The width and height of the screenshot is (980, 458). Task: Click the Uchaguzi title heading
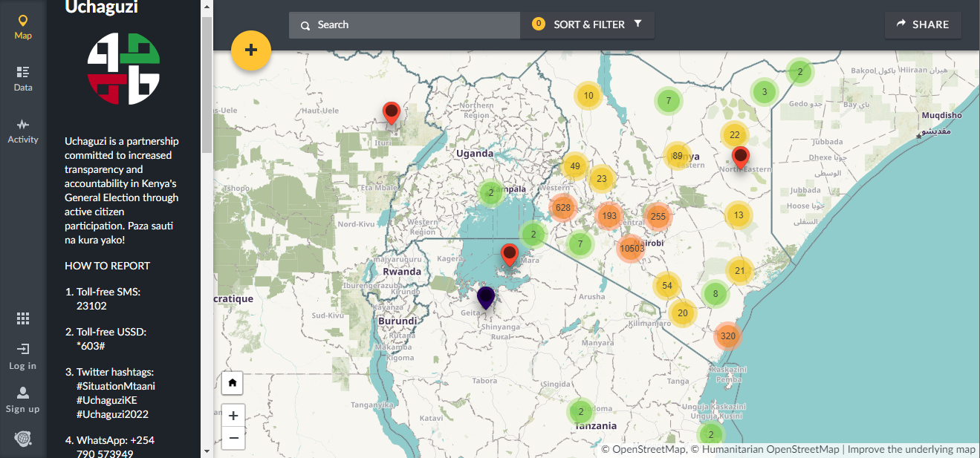tap(102, 8)
